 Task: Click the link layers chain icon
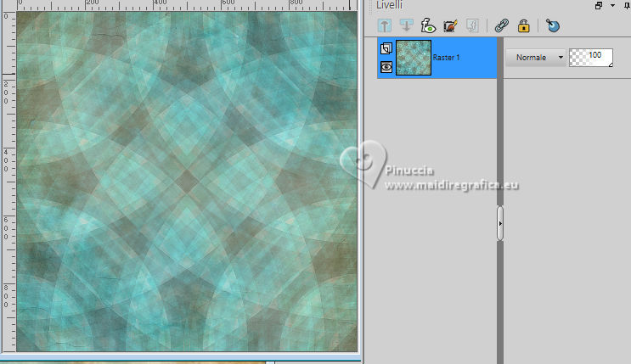pos(501,25)
